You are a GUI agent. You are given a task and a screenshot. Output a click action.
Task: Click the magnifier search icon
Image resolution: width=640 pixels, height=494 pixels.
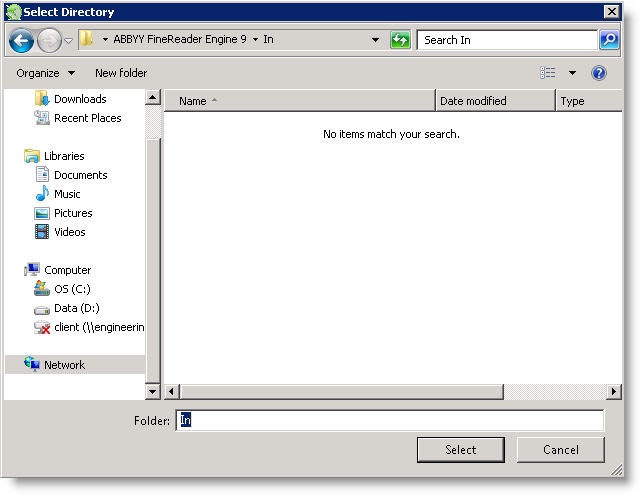(x=609, y=40)
